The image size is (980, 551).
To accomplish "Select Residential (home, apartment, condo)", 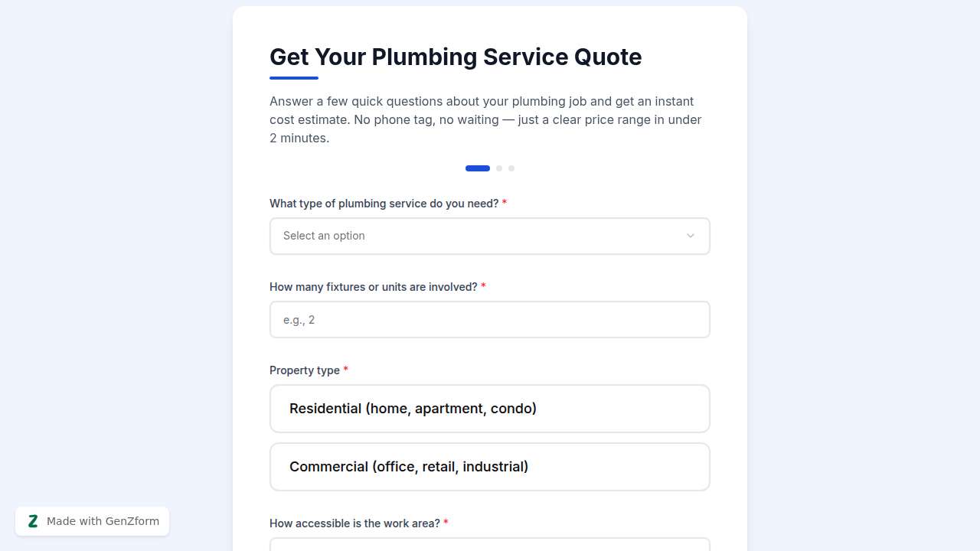I will pyautogui.click(x=490, y=408).
